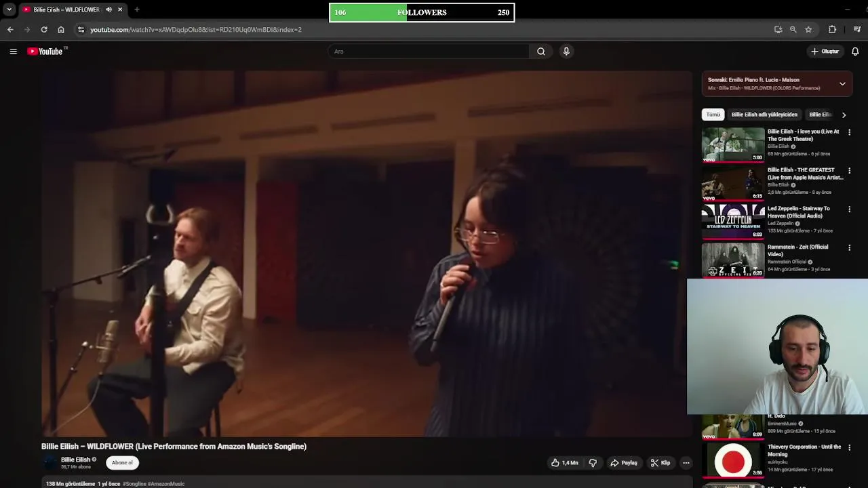Click the Oluştur create button
Screen dimensions: 868x488
click(825, 52)
